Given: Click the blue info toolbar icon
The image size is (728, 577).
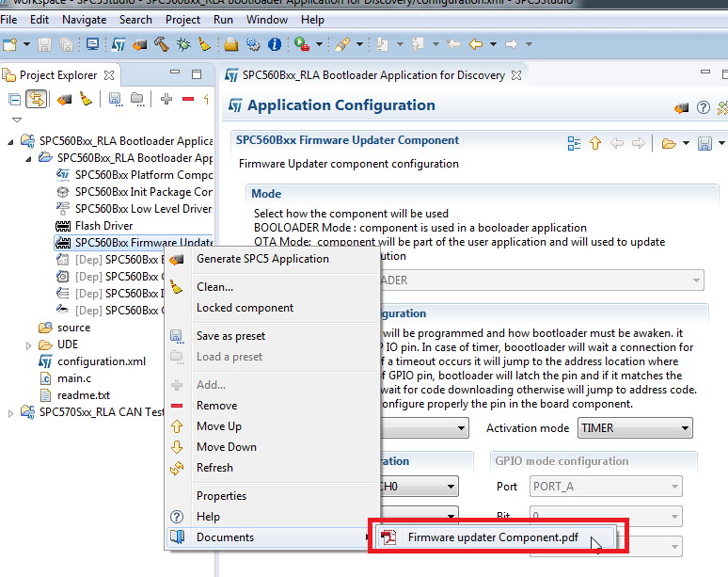Looking at the screenshot, I should pos(275,44).
